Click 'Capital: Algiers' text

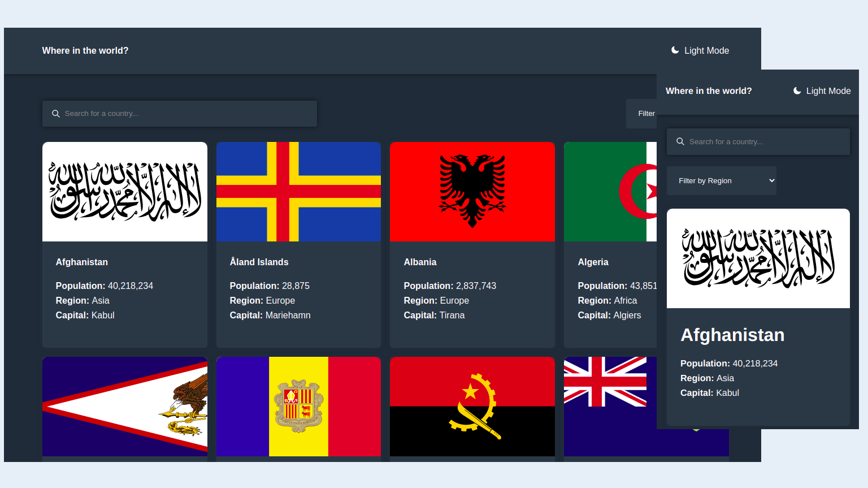[x=610, y=316]
